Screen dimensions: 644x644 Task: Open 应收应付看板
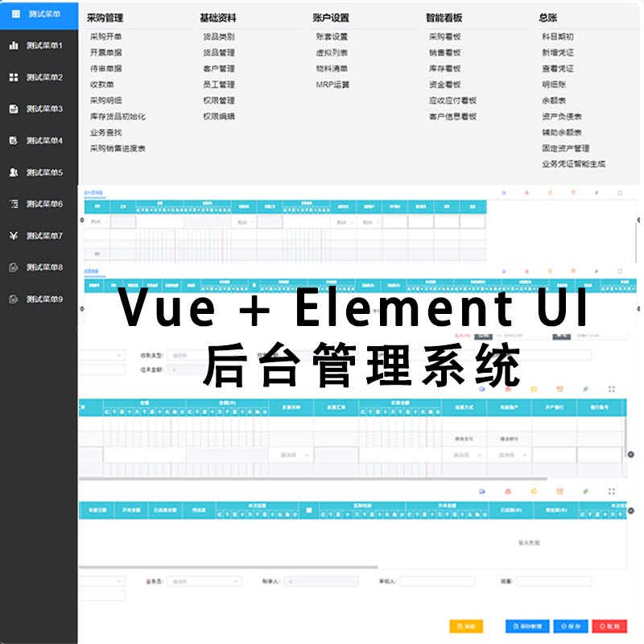click(x=452, y=101)
